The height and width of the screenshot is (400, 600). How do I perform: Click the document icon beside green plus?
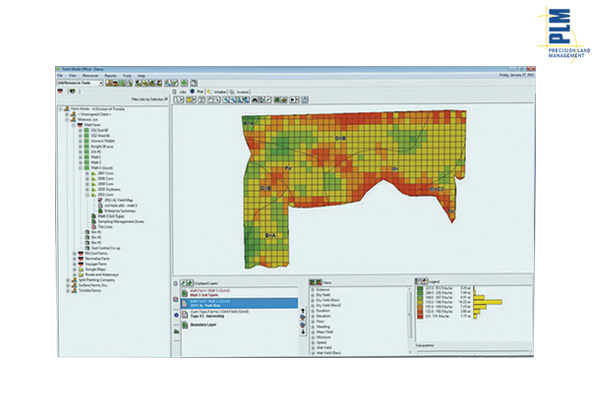click(194, 83)
